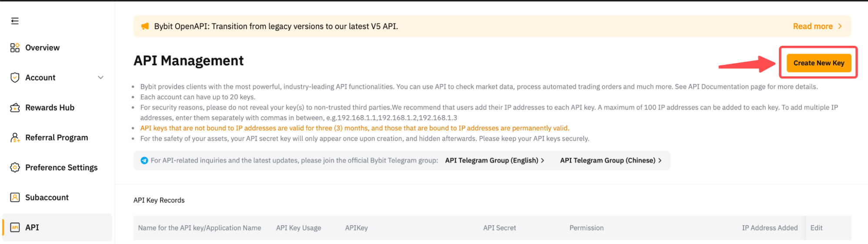868x244 pixels.
Task: Open API Telegram Group (English) link
Action: tap(494, 160)
